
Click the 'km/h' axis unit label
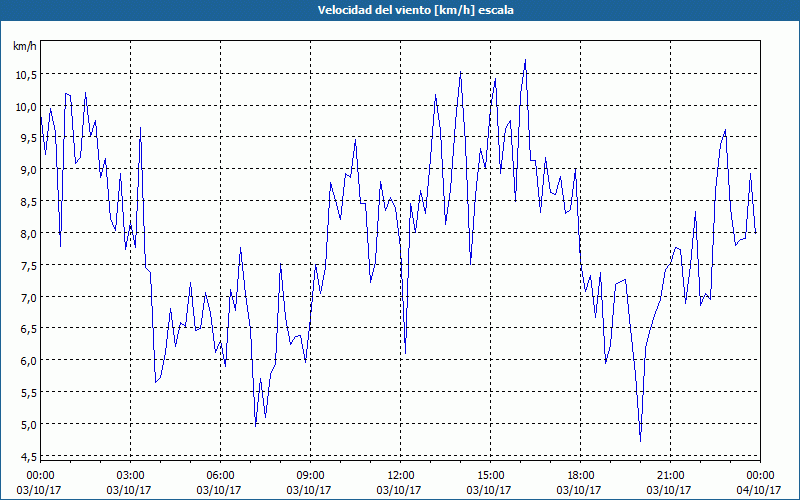coord(24,46)
